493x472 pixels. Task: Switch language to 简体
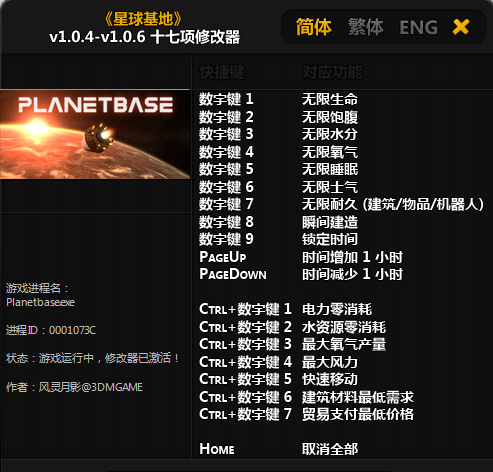(x=313, y=27)
